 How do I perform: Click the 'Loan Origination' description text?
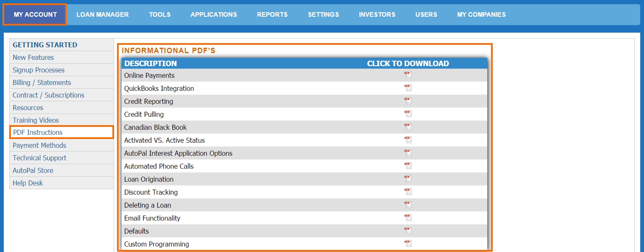coord(149,179)
